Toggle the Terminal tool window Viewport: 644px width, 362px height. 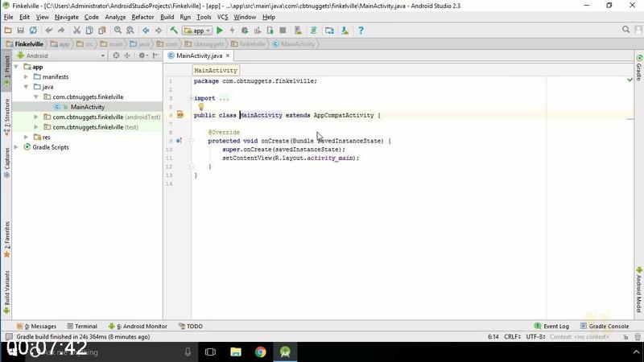pyautogui.click(x=82, y=327)
